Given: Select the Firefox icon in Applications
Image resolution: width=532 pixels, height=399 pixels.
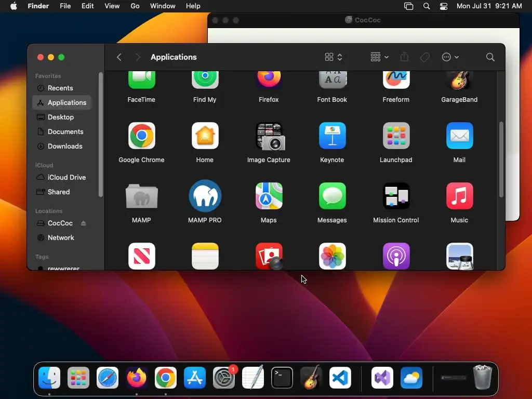Looking at the screenshot, I should click(x=269, y=80).
